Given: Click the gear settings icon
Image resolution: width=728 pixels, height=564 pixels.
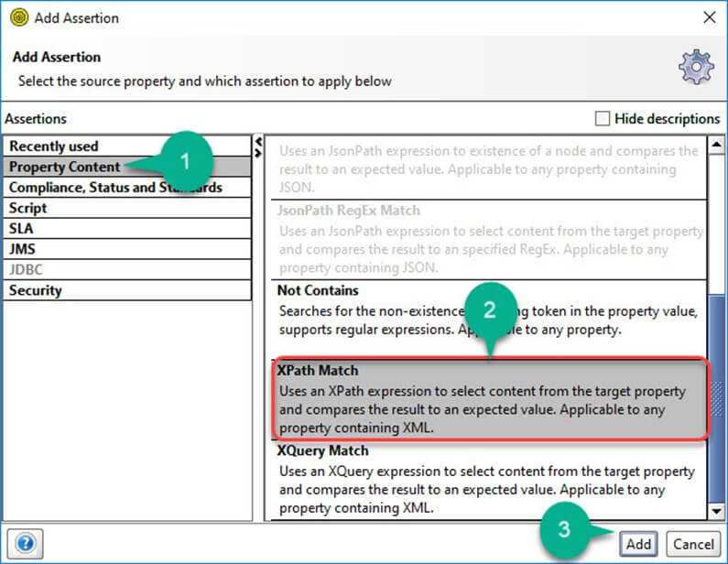Looking at the screenshot, I should pyautogui.click(x=695, y=68).
